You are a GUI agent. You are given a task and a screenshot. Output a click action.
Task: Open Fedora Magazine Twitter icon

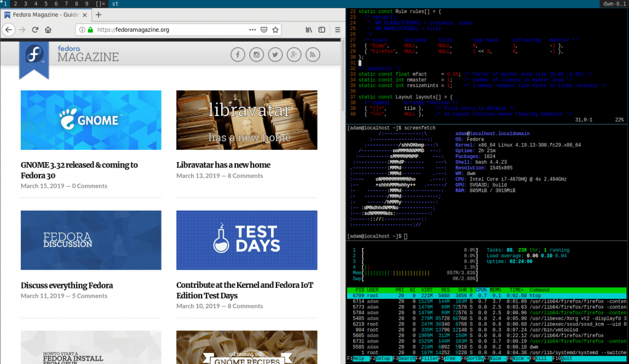tap(275, 56)
